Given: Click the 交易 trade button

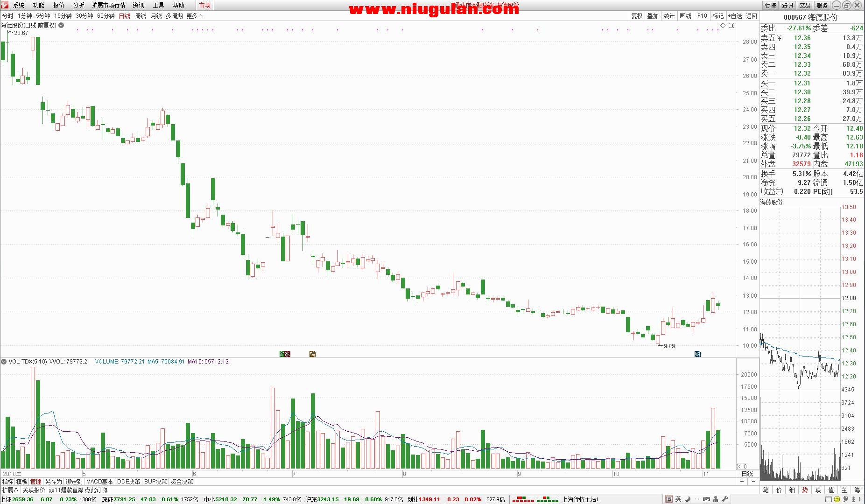Looking at the screenshot, I should pos(805,5).
